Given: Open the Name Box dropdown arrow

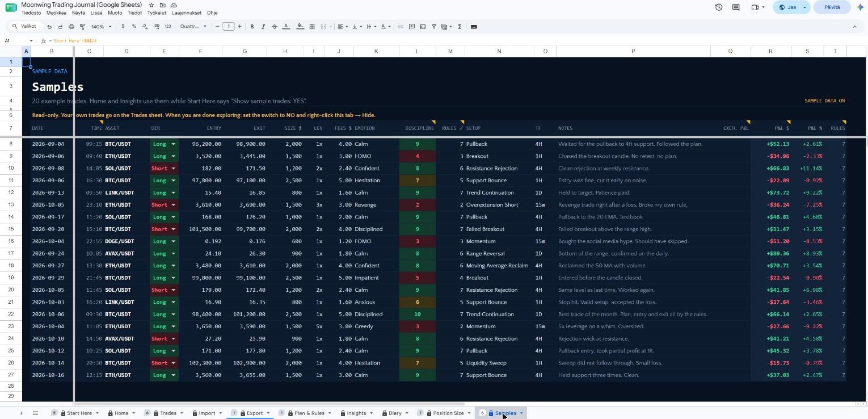Looking at the screenshot, I should pos(31,41).
